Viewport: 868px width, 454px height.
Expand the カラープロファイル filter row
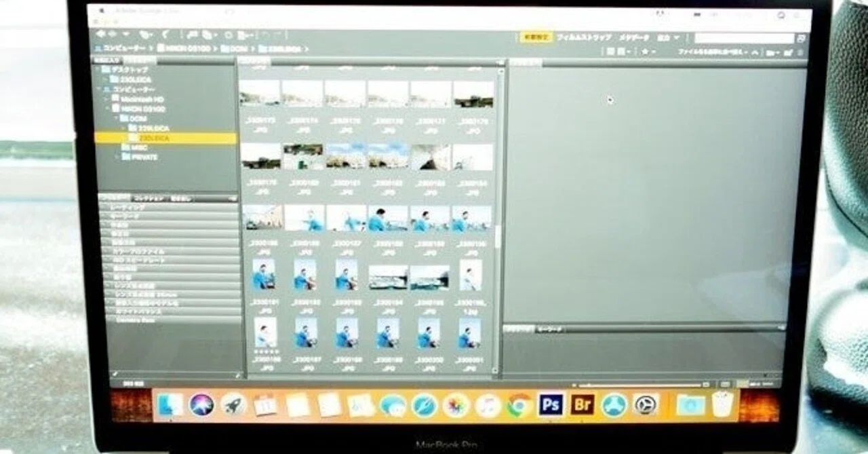point(170,252)
